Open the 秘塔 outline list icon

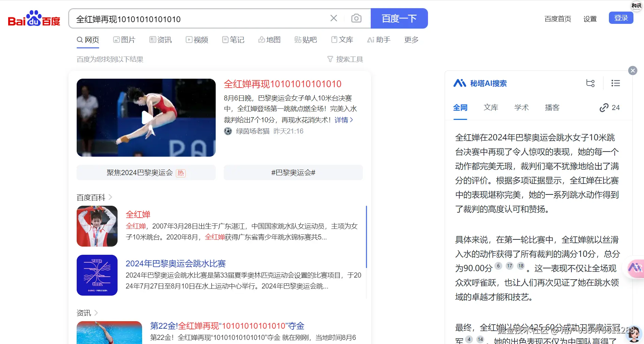pos(616,83)
